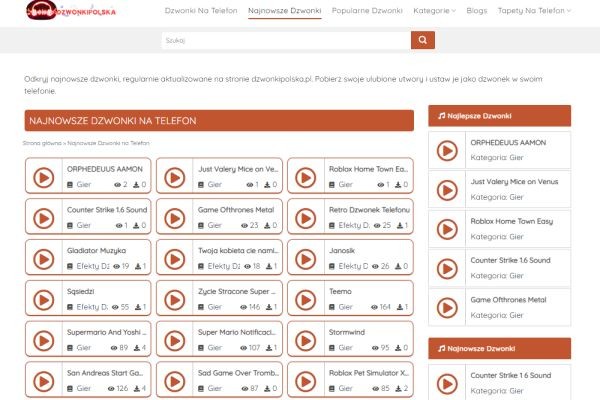Screen dimensions: 600x400
Task: Click the Strona główna breadcrumb link
Action: (x=43, y=144)
